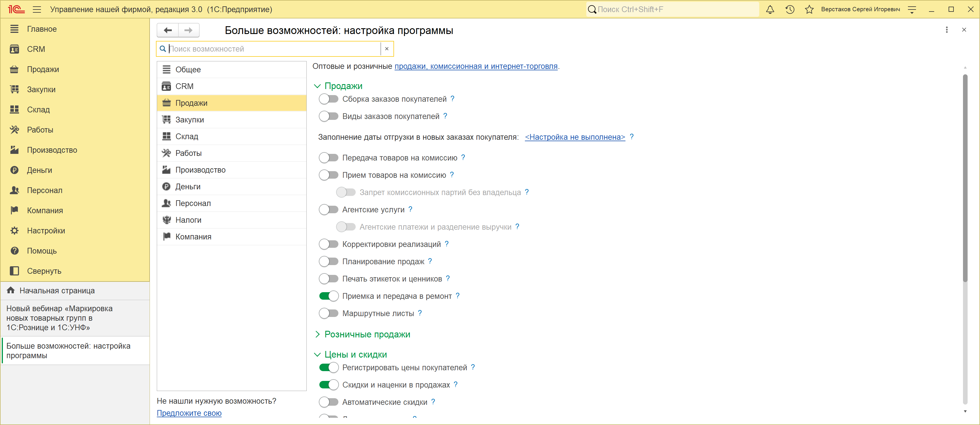Go forward with the right arrow button
This screenshot has width=980, height=425.
[x=189, y=30]
